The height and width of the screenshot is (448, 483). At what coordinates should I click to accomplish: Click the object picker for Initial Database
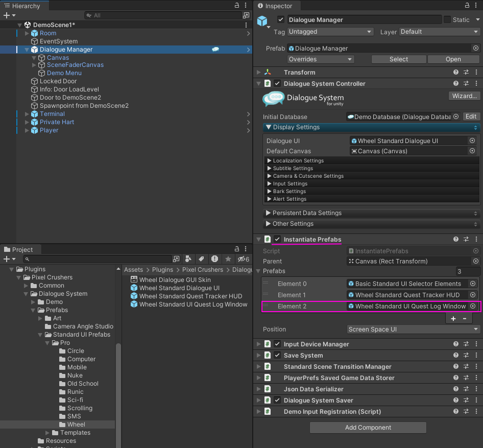point(456,116)
